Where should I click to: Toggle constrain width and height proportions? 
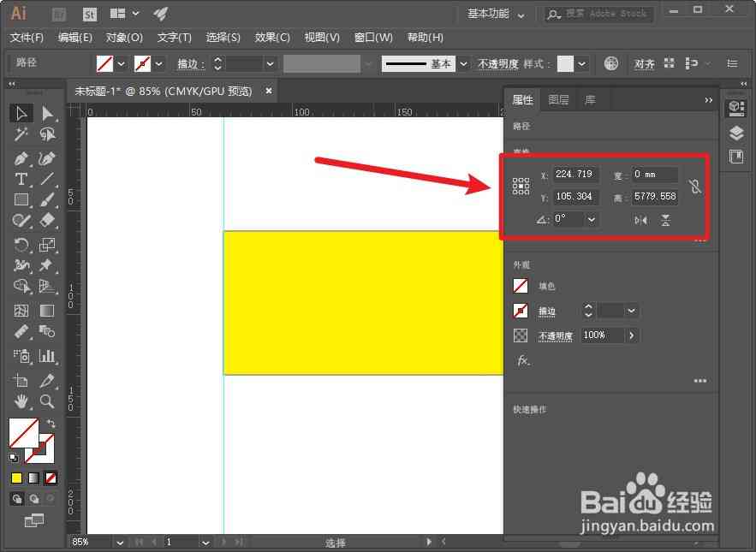point(694,187)
